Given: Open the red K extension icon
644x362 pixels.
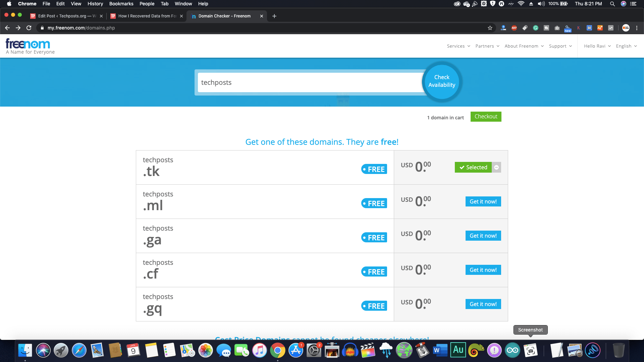Looking at the screenshot, I should [x=579, y=28].
